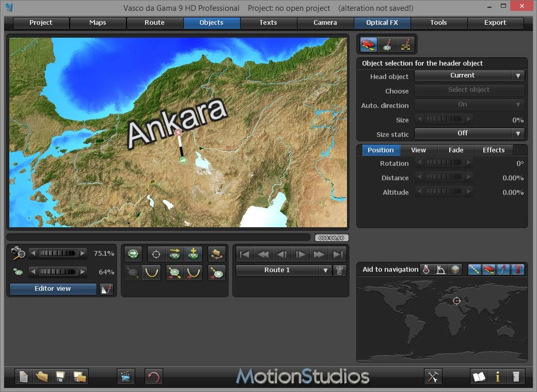Click the add route point plus icon
Viewport: 537px width, 392px height.
[193, 254]
